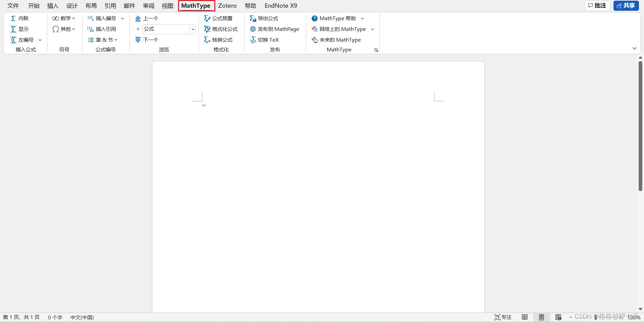Switch to the 审阅 tab
The width and height of the screenshot is (644, 323).
pyautogui.click(x=148, y=6)
